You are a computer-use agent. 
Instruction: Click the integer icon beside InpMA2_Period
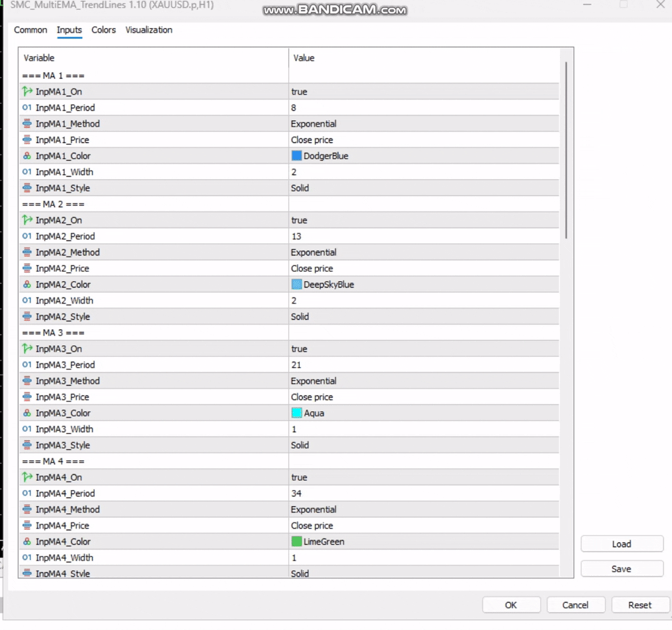27,236
